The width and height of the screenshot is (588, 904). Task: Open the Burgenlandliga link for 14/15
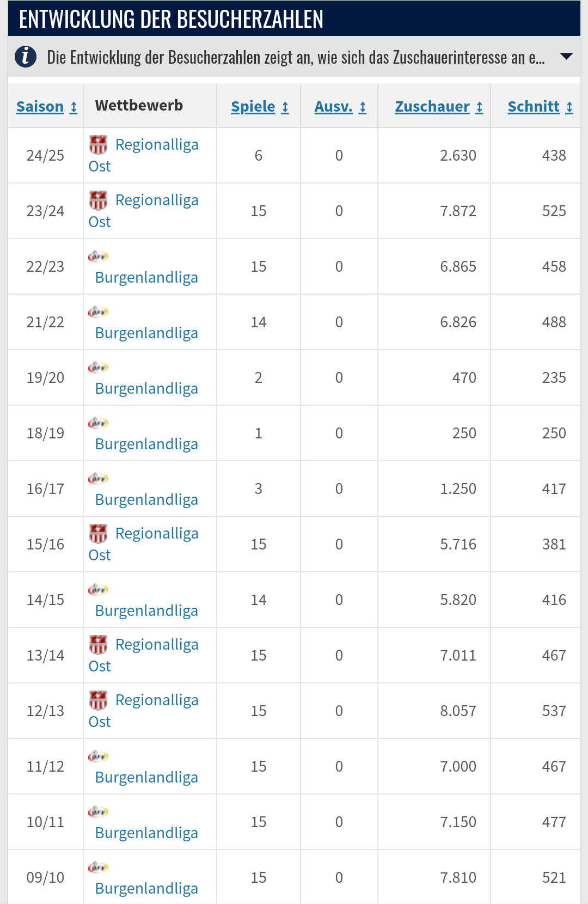146,610
